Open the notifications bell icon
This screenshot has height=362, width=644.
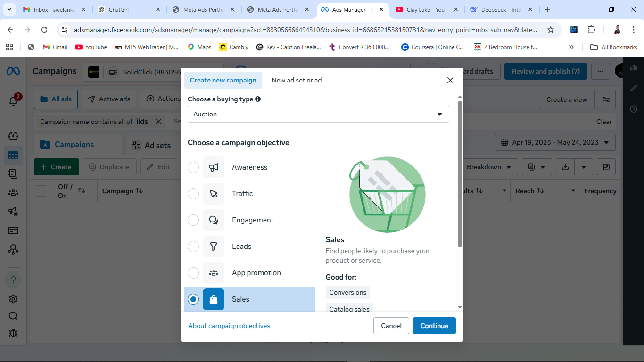click(x=13, y=100)
